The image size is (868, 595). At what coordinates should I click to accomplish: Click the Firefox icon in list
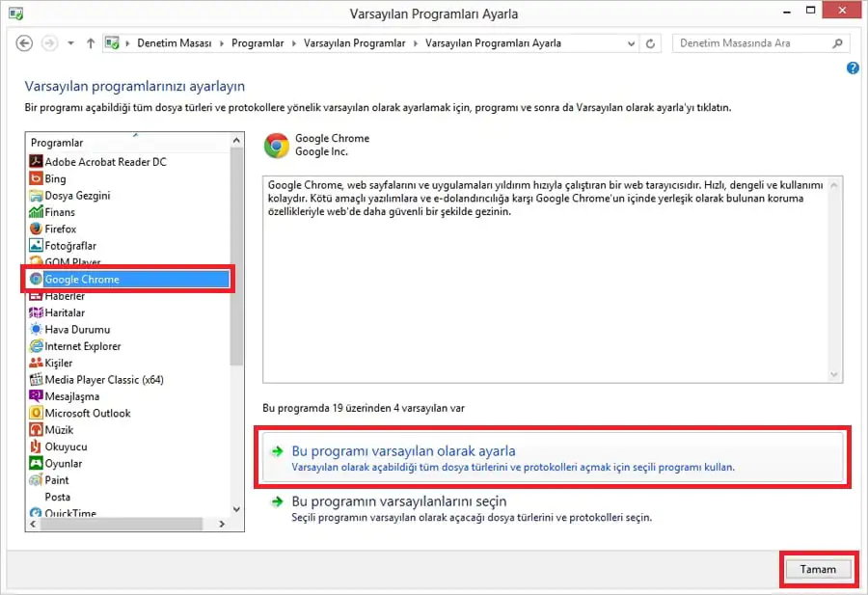[36, 229]
